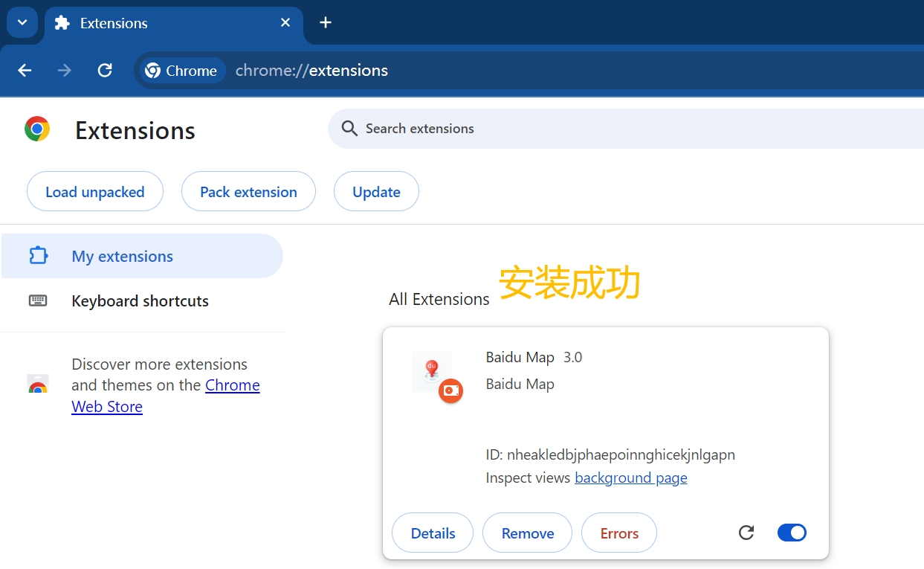View Errors for Baidu Map

(x=619, y=533)
